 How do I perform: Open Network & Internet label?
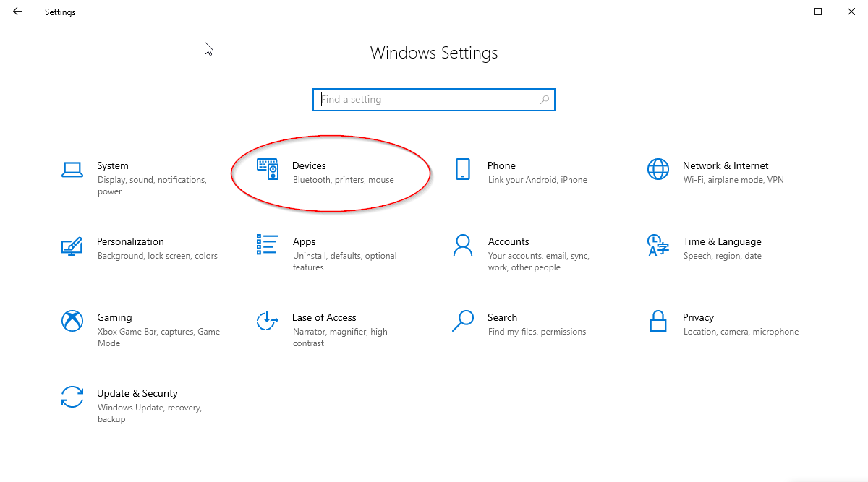coord(726,165)
